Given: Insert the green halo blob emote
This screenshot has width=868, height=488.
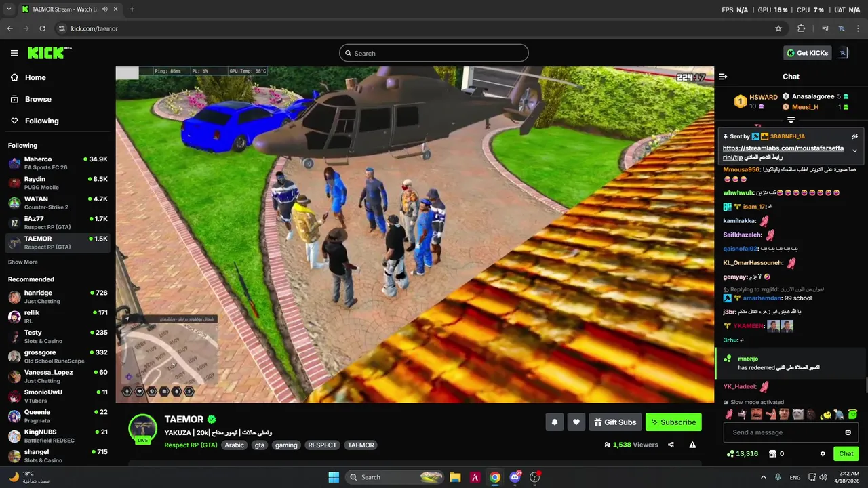Looking at the screenshot, I should coord(853,414).
